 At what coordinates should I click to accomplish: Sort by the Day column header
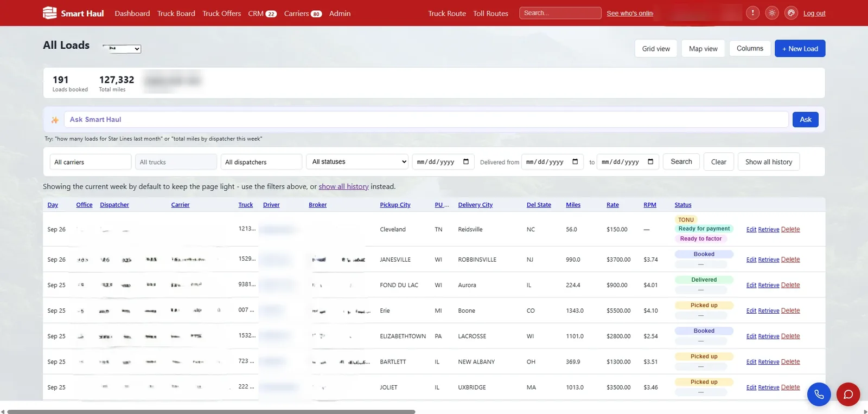click(x=53, y=205)
